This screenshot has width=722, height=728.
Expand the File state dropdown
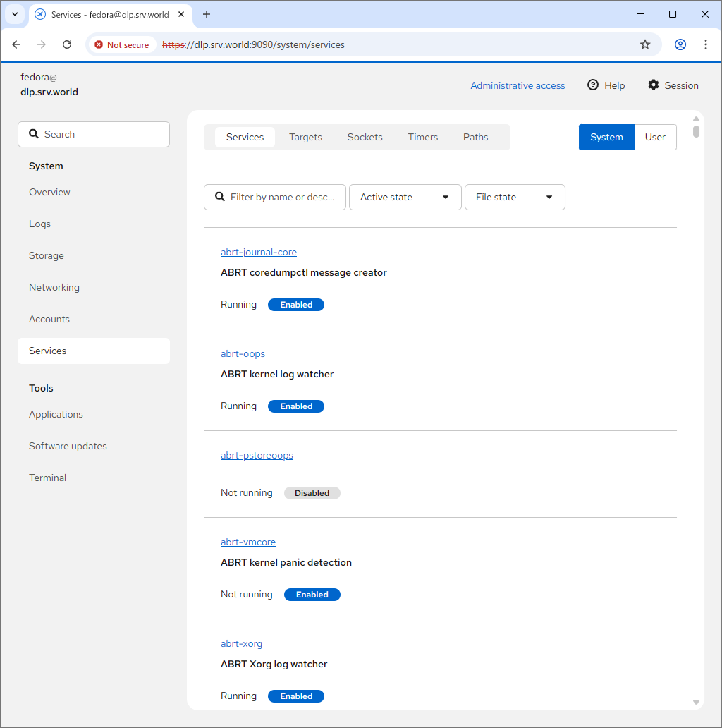coord(514,197)
